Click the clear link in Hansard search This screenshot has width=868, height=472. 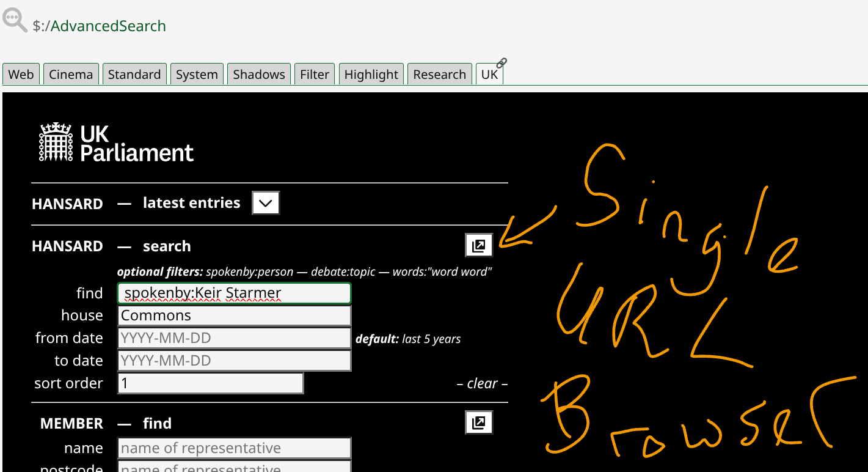[x=482, y=383]
